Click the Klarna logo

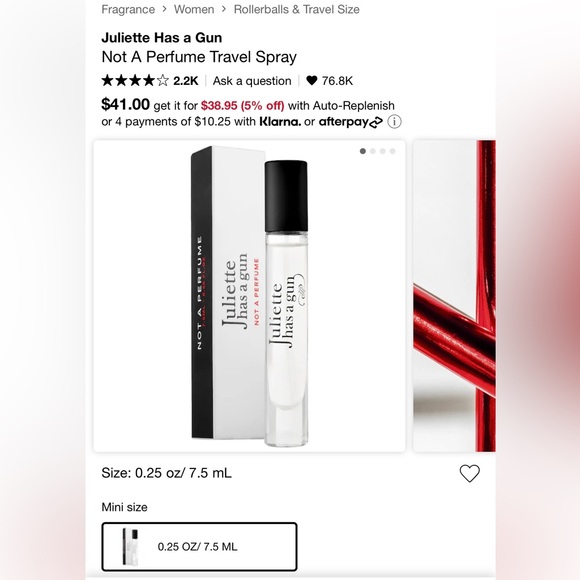(x=280, y=121)
